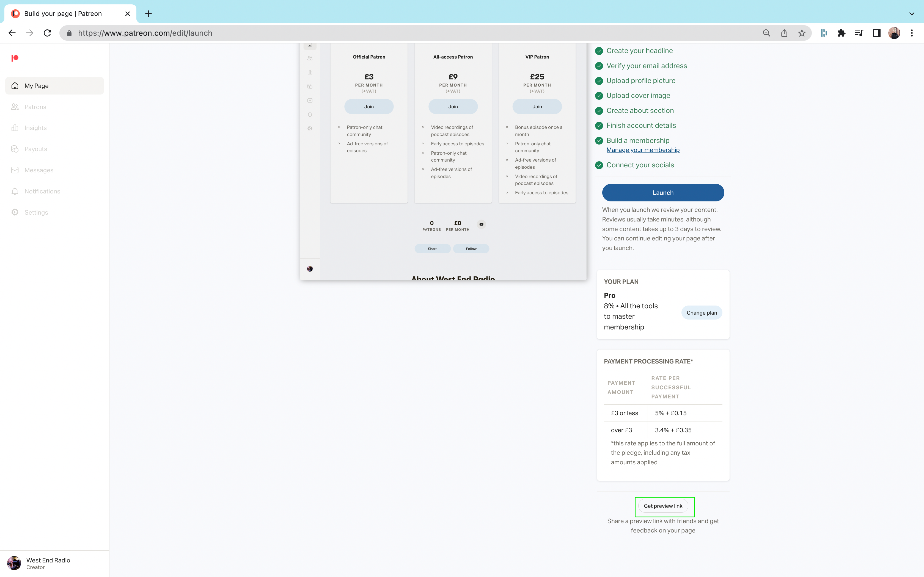Open the Chrome three-dot menu

pyautogui.click(x=912, y=33)
